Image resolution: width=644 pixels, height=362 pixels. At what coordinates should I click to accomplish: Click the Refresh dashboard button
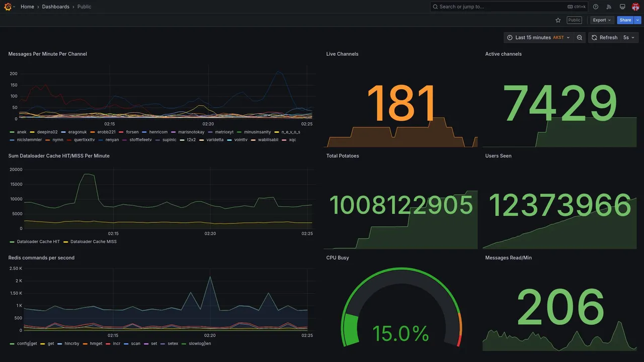[604, 38]
